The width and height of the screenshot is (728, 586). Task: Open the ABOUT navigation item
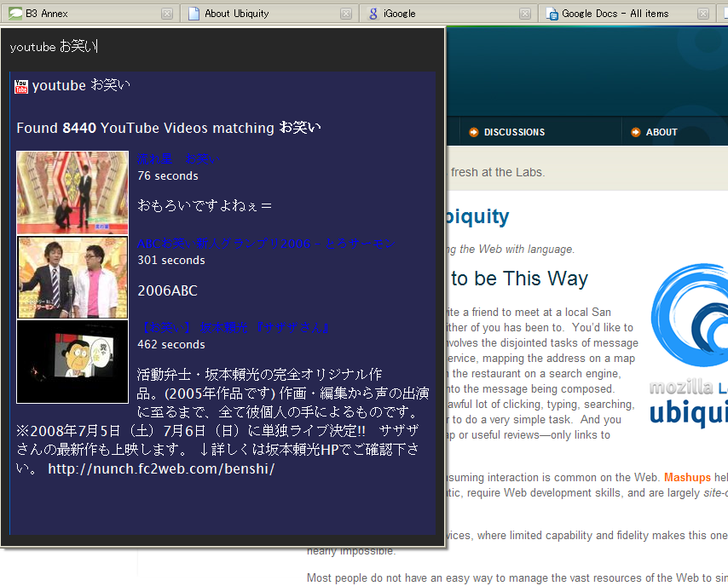[x=662, y=132]
